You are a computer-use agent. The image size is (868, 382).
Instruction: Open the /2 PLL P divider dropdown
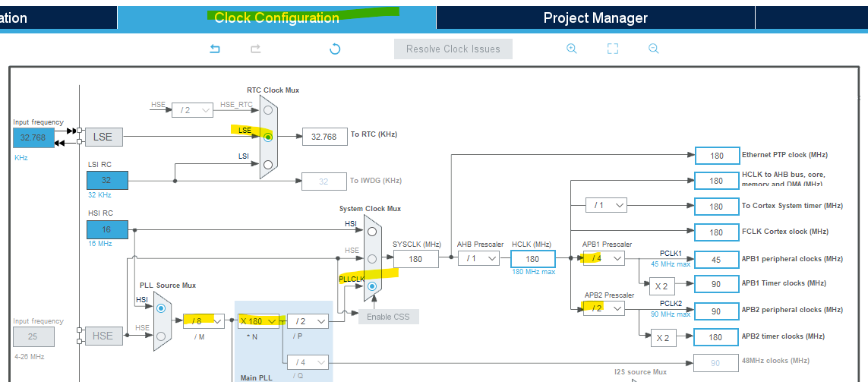(308, 321)
